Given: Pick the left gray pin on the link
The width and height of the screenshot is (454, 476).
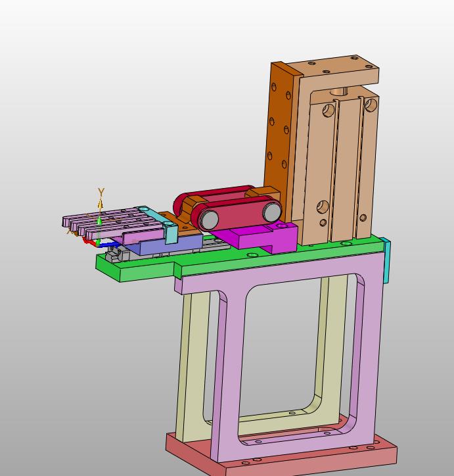Looking at the screenshot, I should [210, 220].
